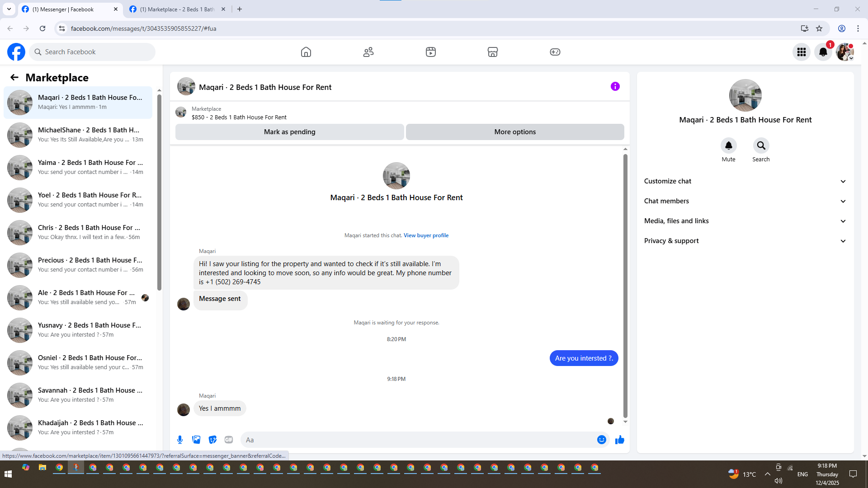Attach a photo using the image icon
Screen dimensions: 868x488
click(196, 440)
